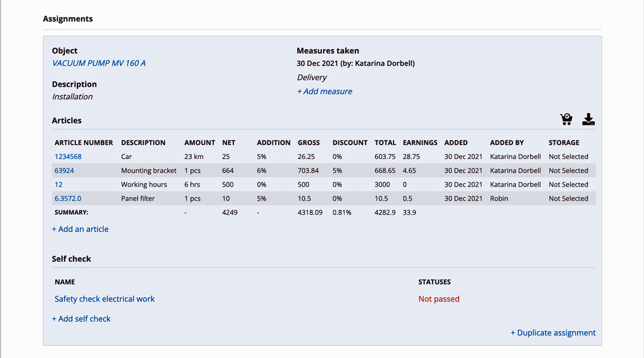Click Not Selected storage for Panel filter

(x=569, y=198)
